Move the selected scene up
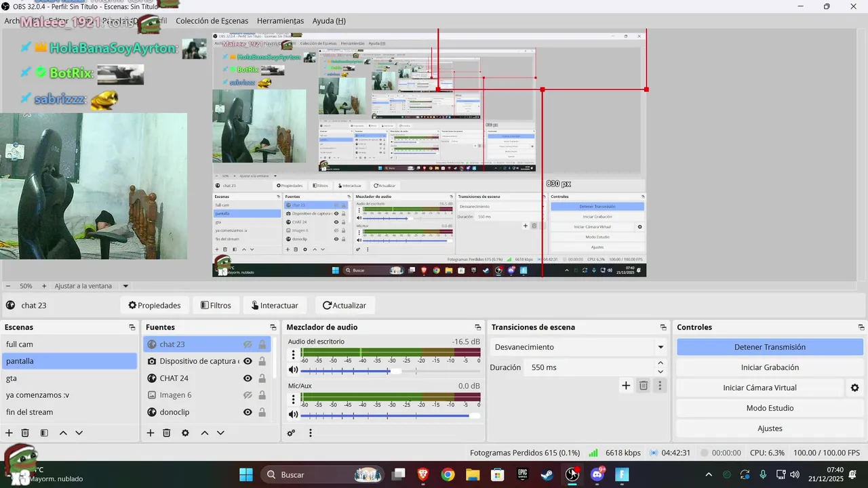Image resolution: width=868 pixels, height=488 pixels. tap(63, 433)
